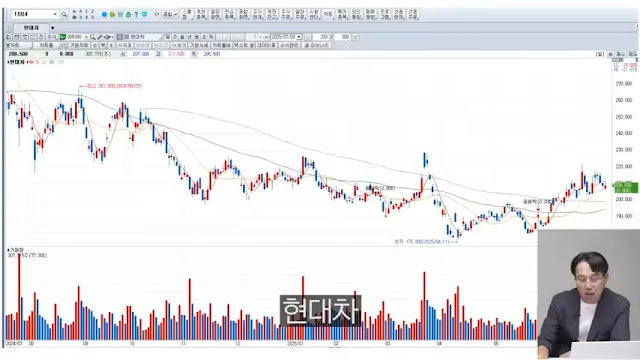Click the 차트 button in top shortcut bar
The height and width of the screenshot is (360, 640).
tap(328, 14)
